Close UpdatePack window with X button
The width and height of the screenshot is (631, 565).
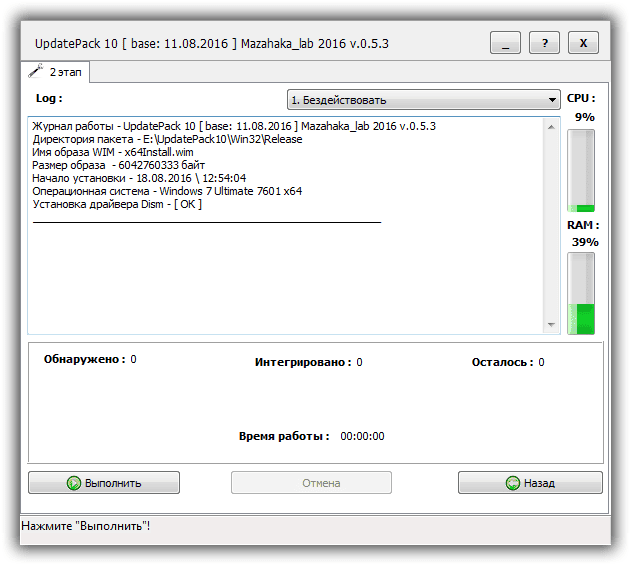pos(583,44)
